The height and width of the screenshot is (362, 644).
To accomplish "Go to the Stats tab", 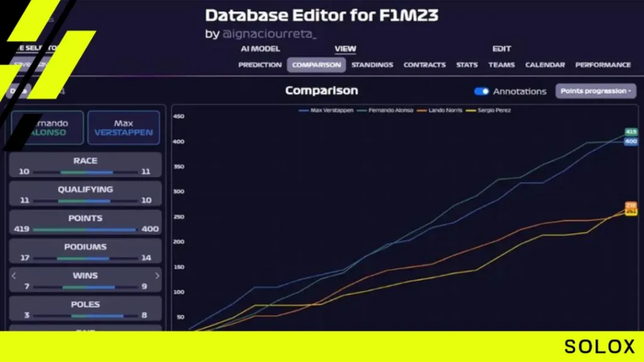I will (x=467, y=65).
